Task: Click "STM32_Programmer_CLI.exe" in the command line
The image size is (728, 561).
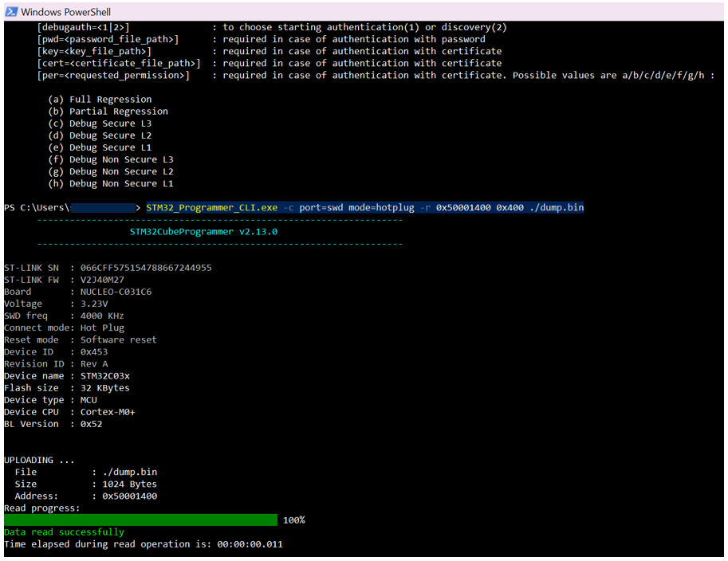Action: coord(212,207)
